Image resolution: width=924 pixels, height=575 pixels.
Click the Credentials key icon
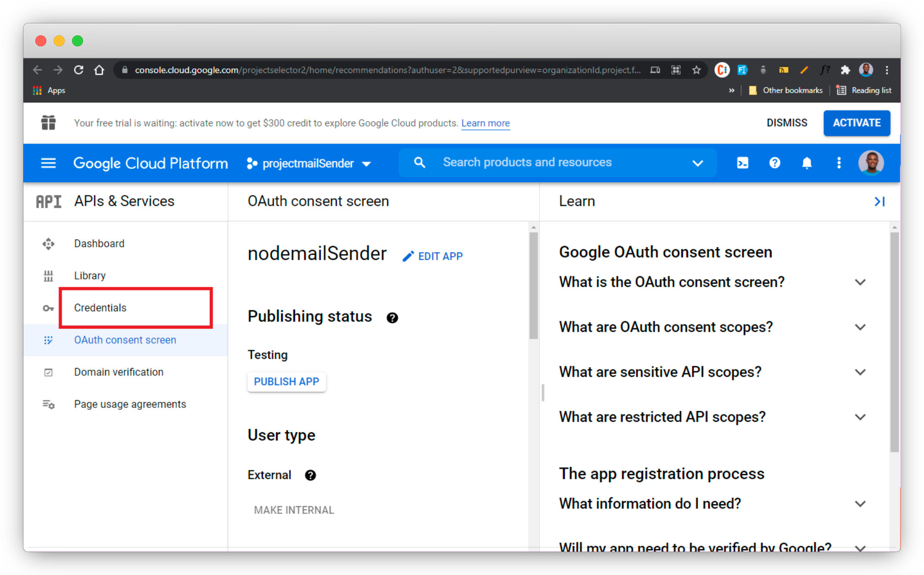click(48, 308)
